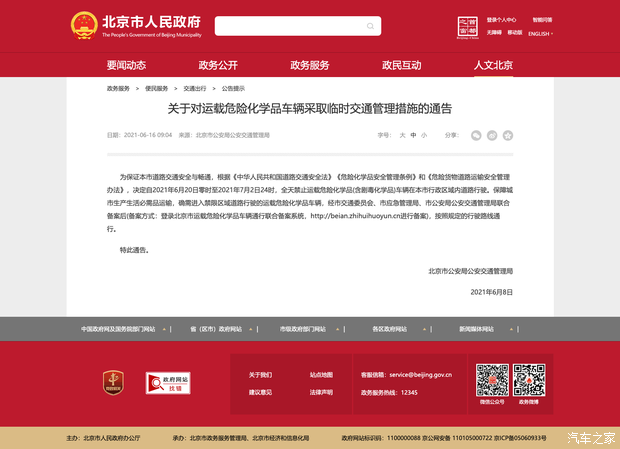The image size is (620, 449).
Task: Click the 特此通告 line
Action: pos(134,250)
